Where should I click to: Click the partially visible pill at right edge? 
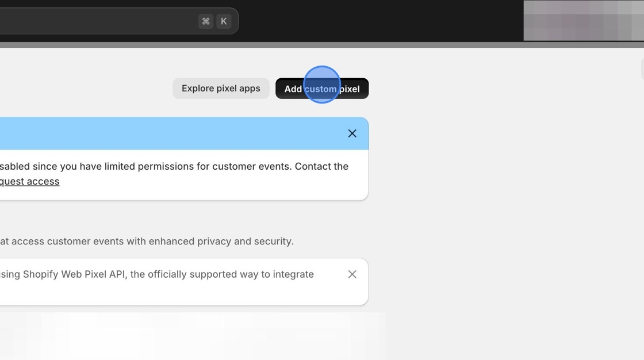(x=642, y=68)
